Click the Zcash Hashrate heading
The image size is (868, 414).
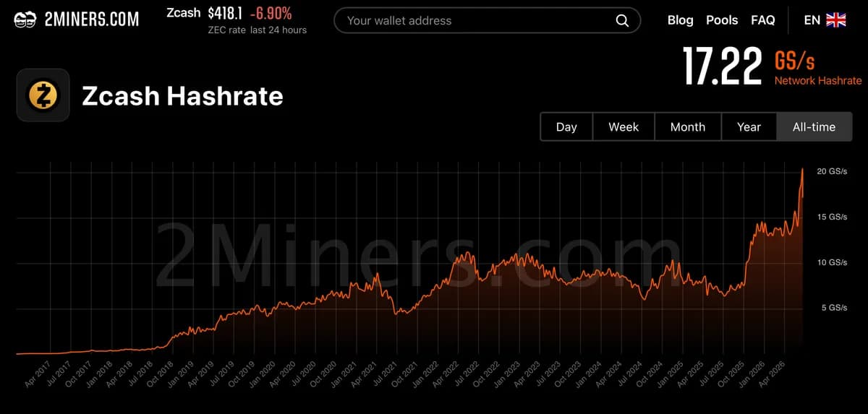(x=182, y=95)
